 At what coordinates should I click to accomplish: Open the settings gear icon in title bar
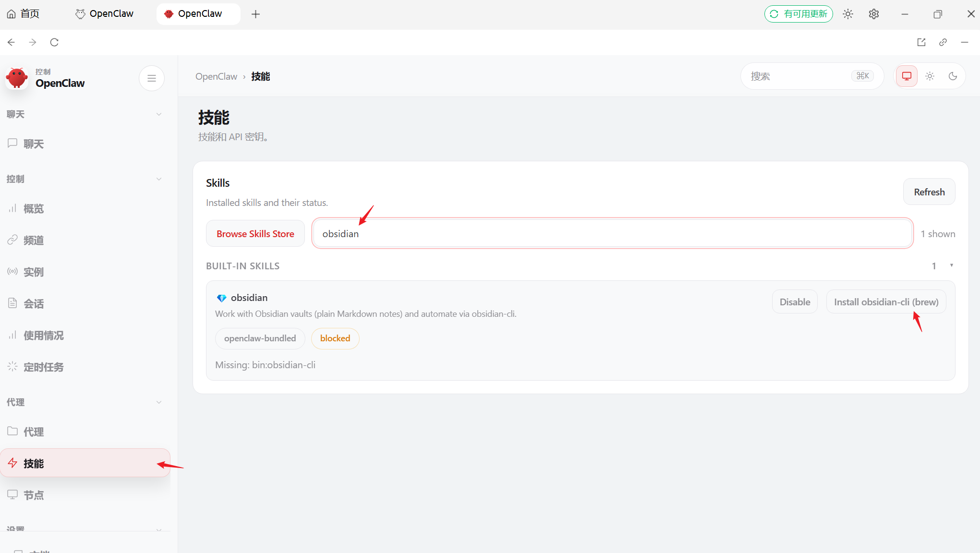click(873, 14)
